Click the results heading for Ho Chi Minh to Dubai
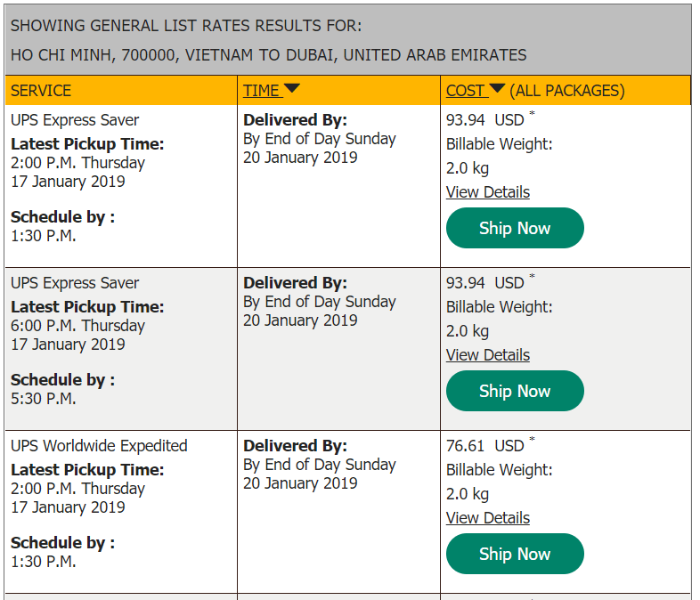This screenshot has height=600, width=700. click(x=269, y=55)
